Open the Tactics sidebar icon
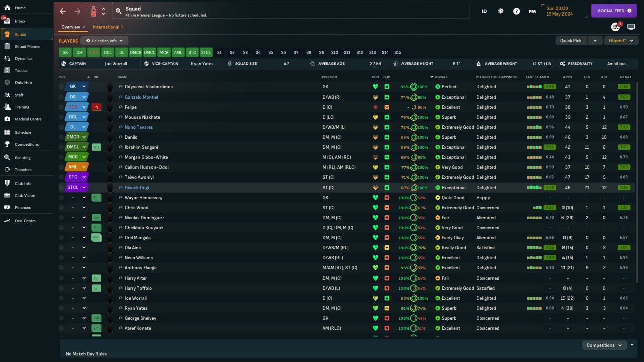Viewport: 644px width, 362px height. click(7, 71)
